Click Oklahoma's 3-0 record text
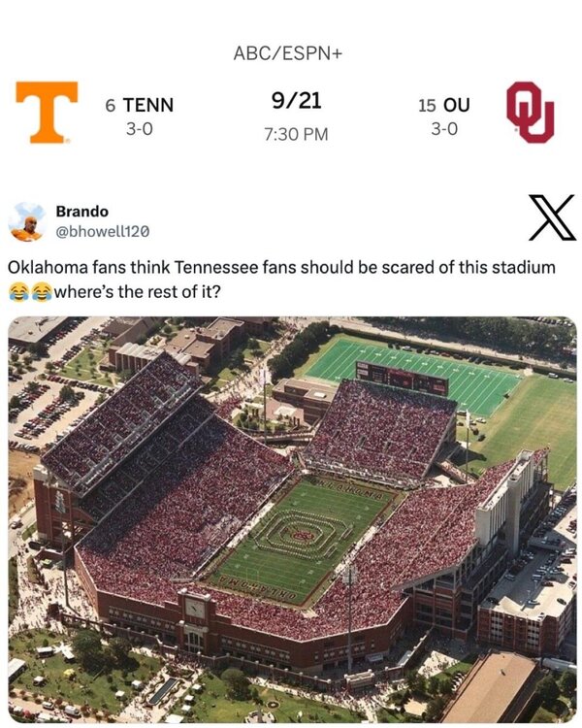 (x=443, y=128)
